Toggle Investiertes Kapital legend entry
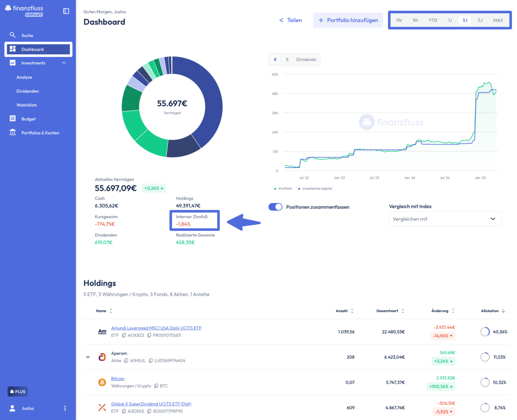Viewport: 517px width, 420px height. (315, 189)
